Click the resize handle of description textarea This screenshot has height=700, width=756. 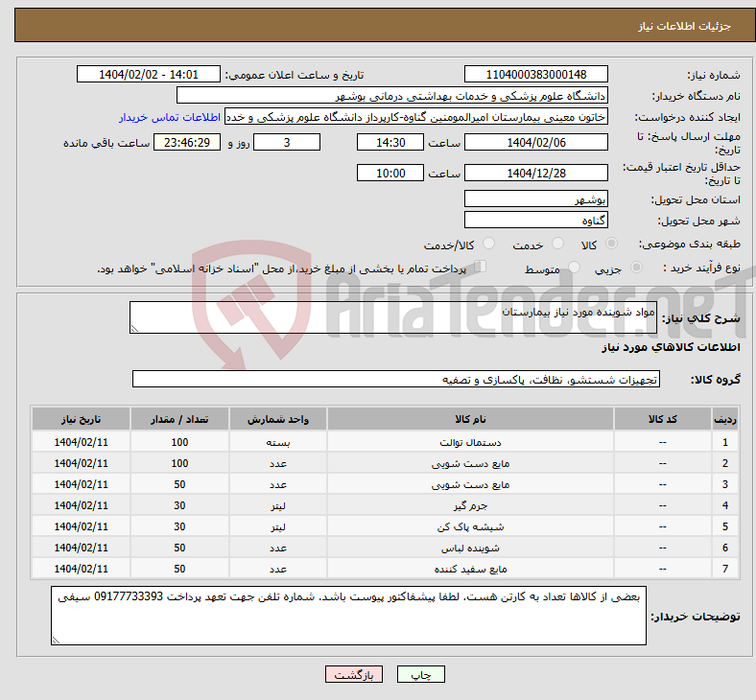tap(134, 329)
